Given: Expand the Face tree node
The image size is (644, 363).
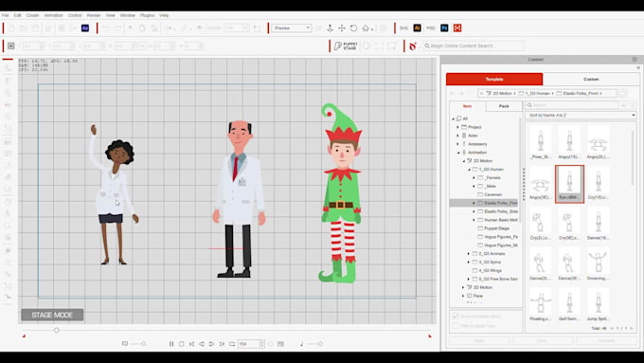Looking at the screenshot, I should tap(463, 296).
